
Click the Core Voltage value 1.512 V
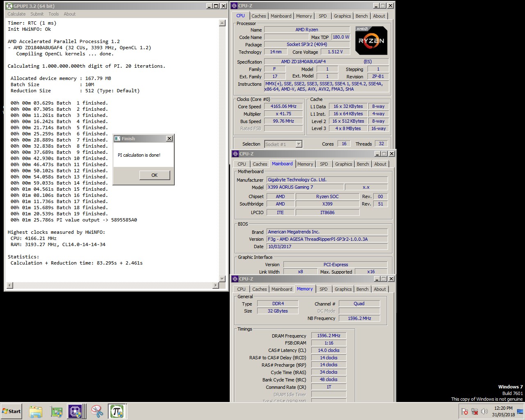coord(335,52)
